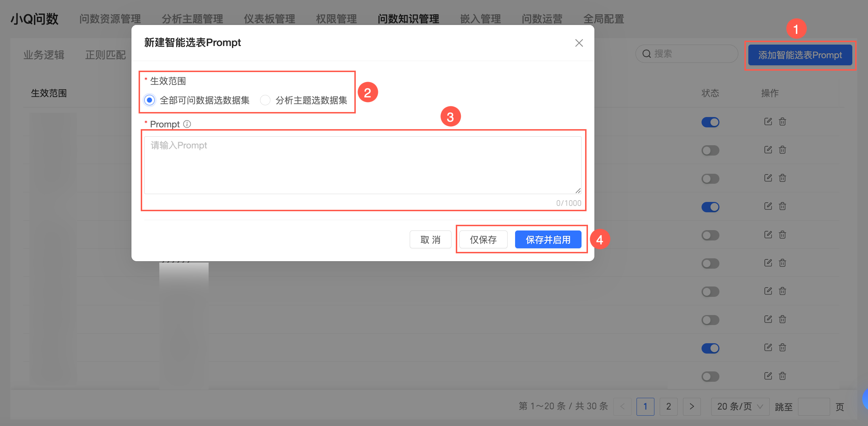868x426 pixels.
Task: Click the next page arrow in pagination
Action: coord(692,406)
